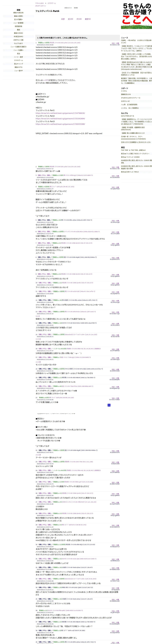Open 仮想通貨板 board

(x=18, y=26)
